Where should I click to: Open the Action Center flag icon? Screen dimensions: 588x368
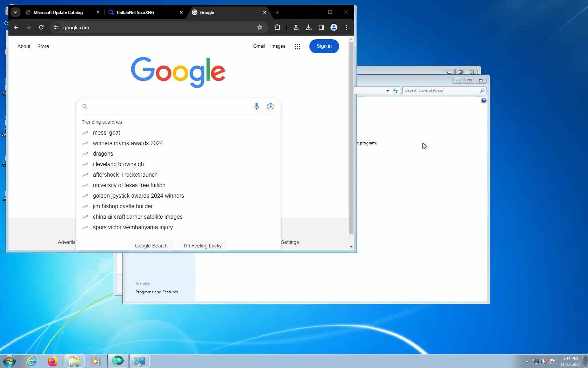click(x=553, y=361)
